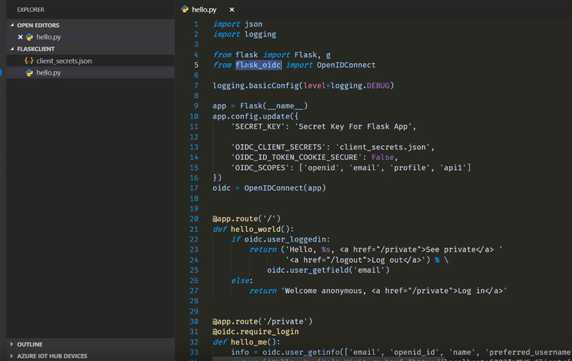Click OpenIDConnect import on line 5
This screenshot has height=361, width=572.
pyautogui.click(x=346, y=65)
